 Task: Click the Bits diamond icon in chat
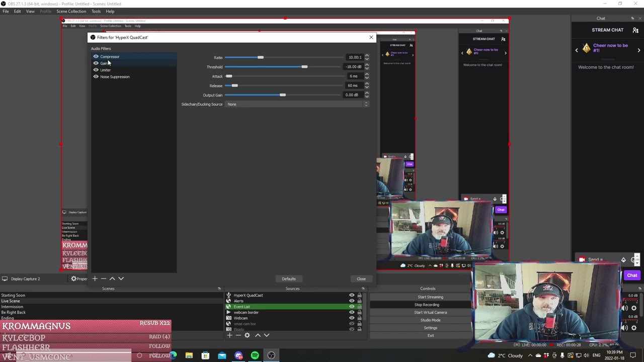point(623,260)
